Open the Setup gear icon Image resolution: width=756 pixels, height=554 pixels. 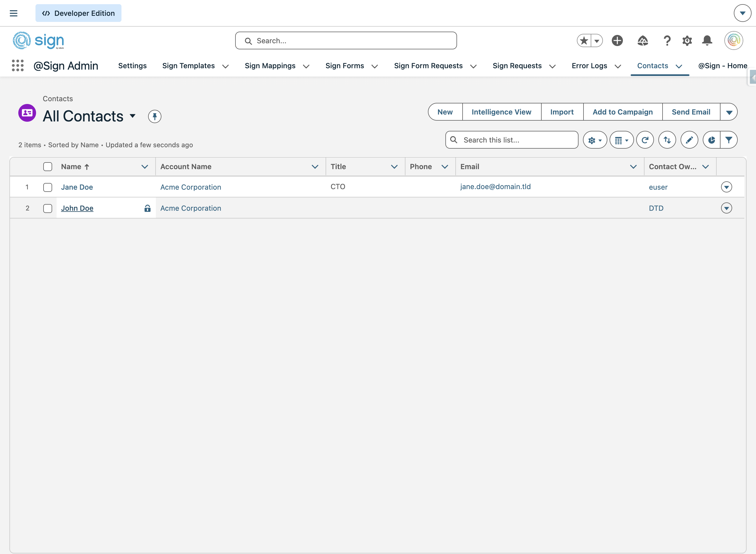point(687,40)
